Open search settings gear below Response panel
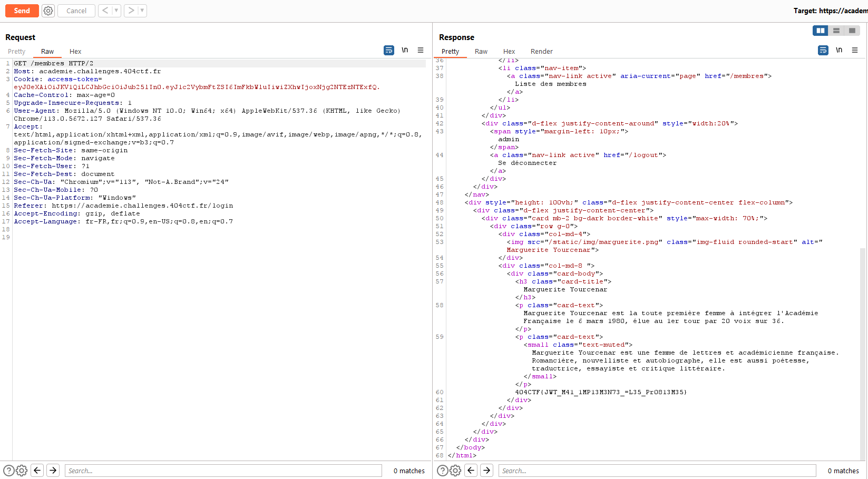Screen dimensions: 868x479 pyautogui.click(x=455, y=471)
